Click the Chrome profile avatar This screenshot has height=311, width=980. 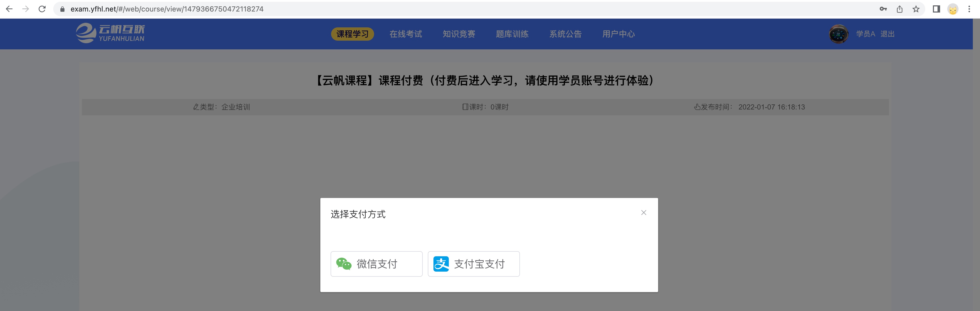click(x=953, y=9)
